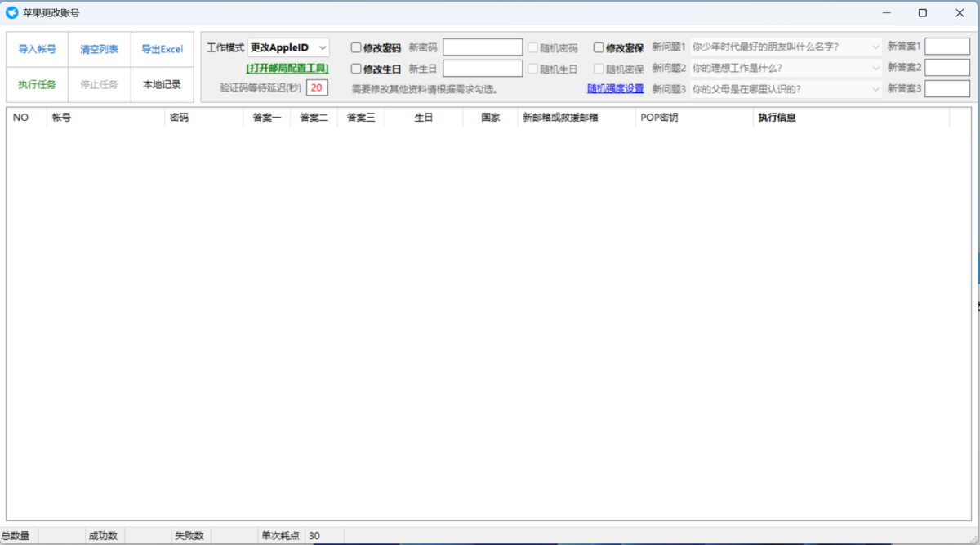
Task: Click the 导入帐号 button
Action: point(38,49)
